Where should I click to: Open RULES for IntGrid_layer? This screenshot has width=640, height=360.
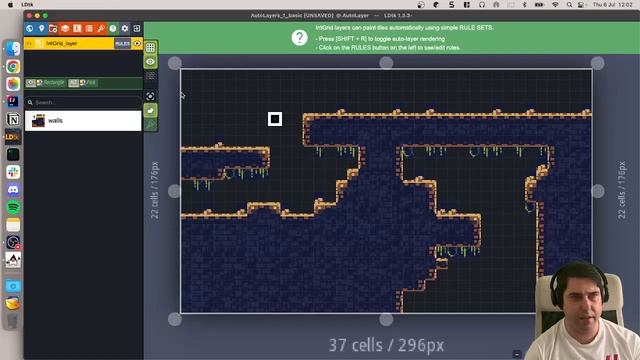pos(122,44)
